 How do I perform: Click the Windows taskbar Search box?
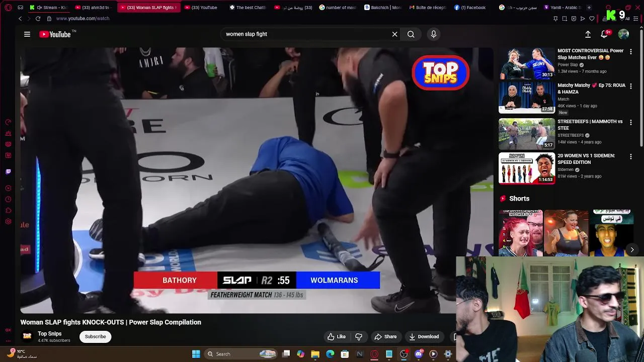pos(242,354)
